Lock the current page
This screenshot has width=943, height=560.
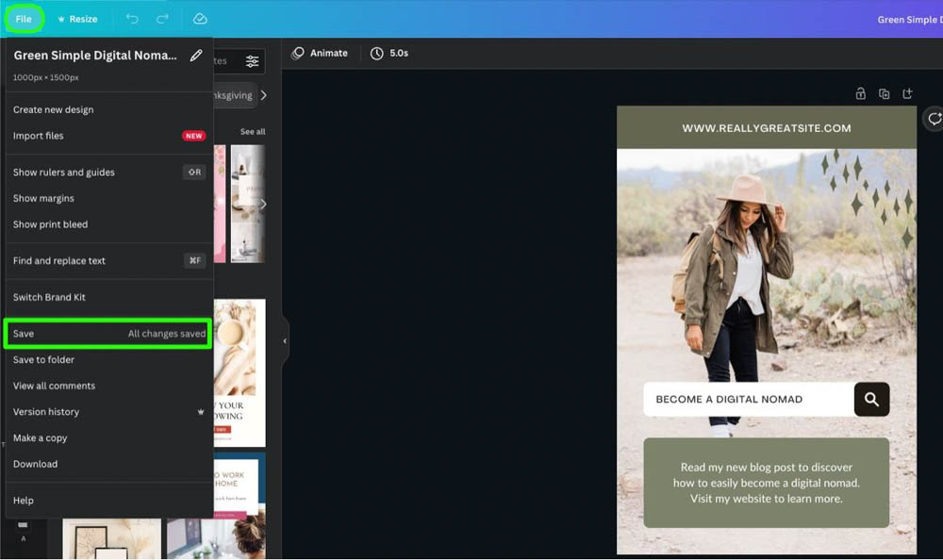pyautogui.click(x=860, y=93)
